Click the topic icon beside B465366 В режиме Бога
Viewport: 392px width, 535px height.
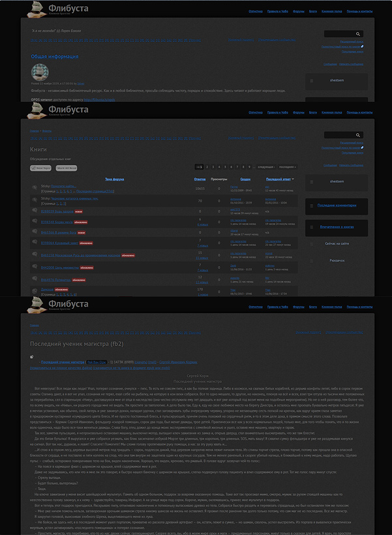[35, 232]
